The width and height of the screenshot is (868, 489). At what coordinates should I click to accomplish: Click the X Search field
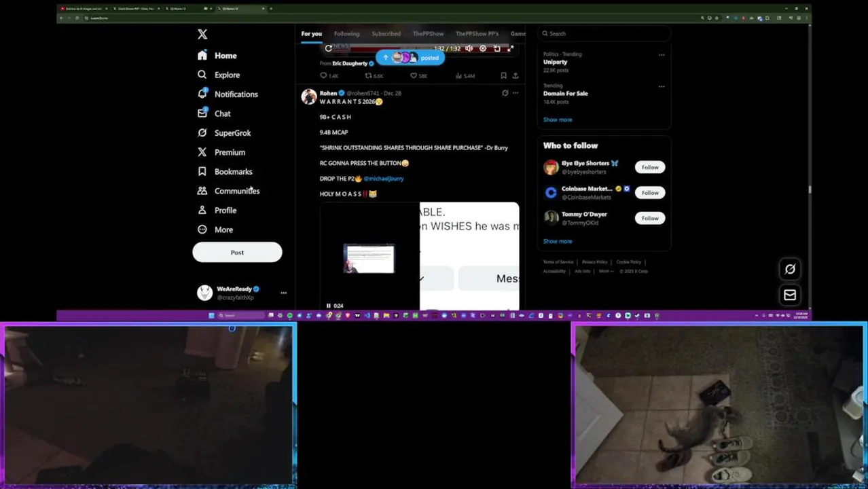(x=604, y=33)
